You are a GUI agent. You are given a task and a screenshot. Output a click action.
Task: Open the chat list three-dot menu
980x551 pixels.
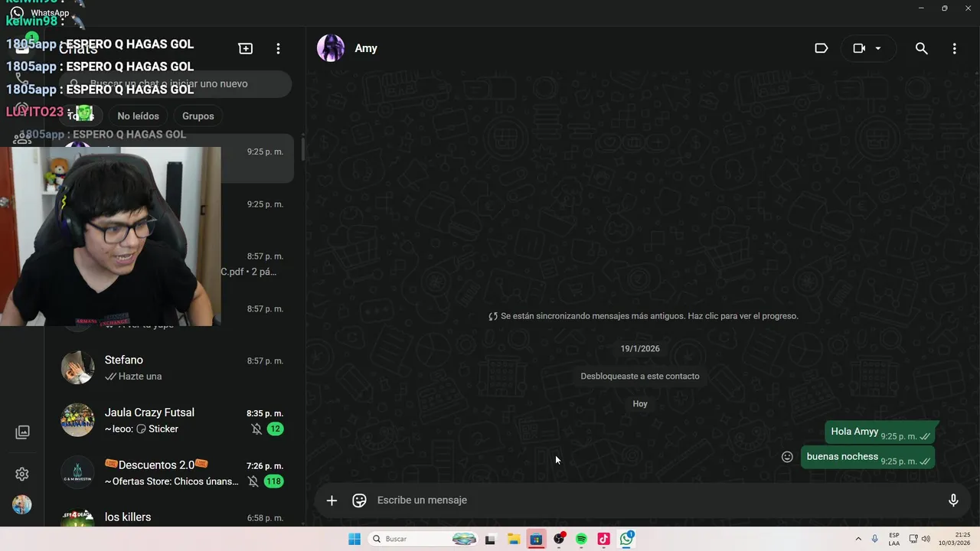pos(279,48)
